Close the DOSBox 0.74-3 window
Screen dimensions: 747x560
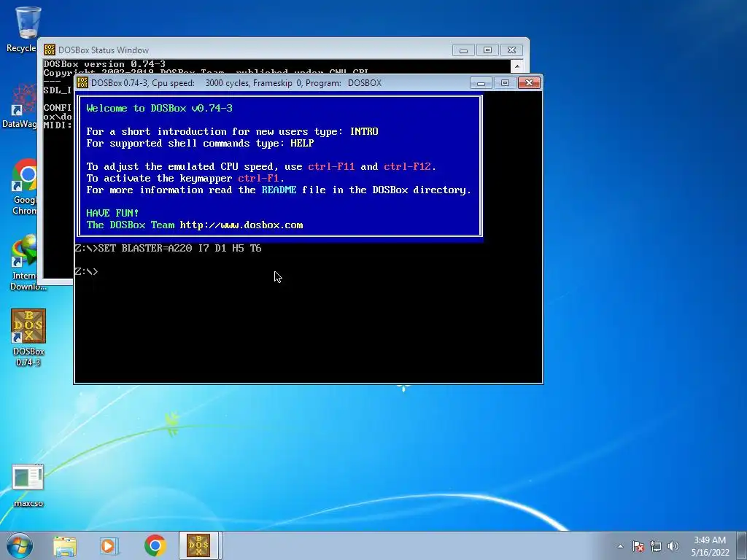tap(529, 83)
